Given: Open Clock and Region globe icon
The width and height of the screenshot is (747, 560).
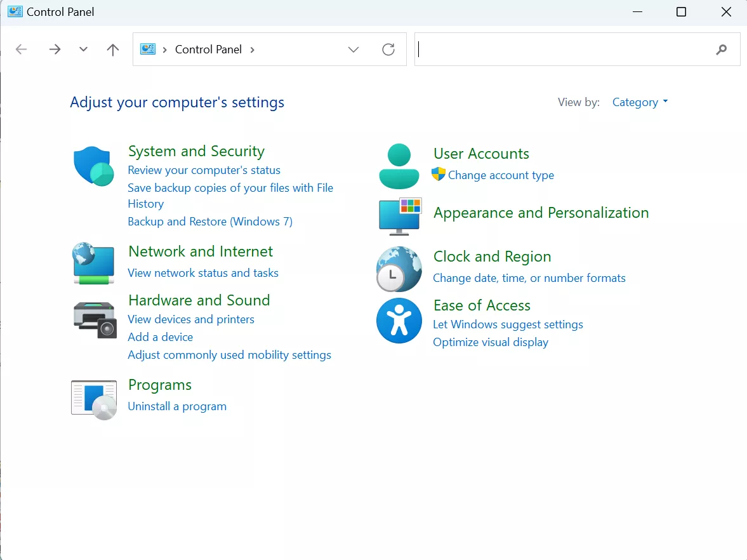Looking at the screenshot, I should tap(399, 269).
